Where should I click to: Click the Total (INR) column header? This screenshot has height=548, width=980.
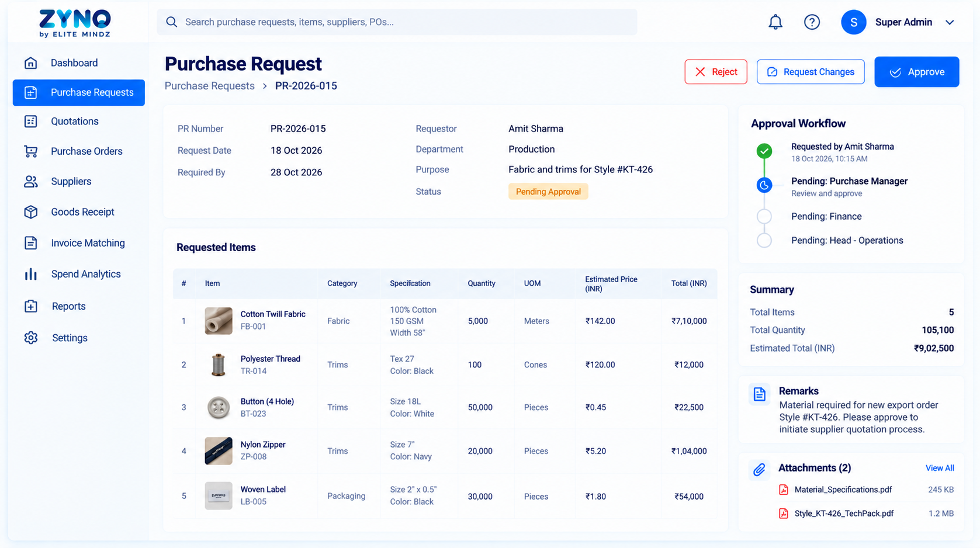coord(689,283)
